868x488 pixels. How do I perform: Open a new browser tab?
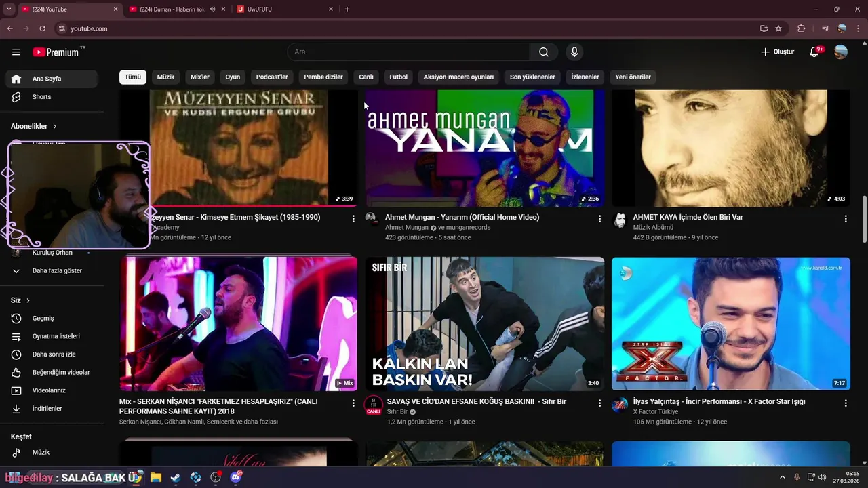[347, 9]
